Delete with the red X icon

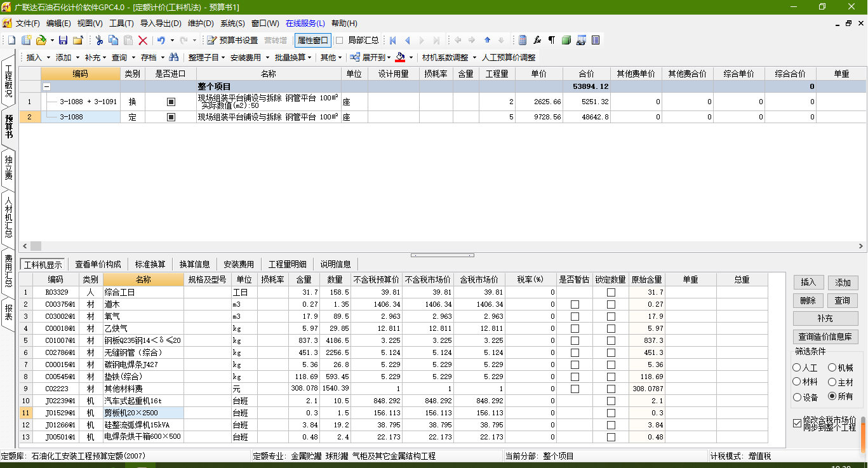point(143,40)
